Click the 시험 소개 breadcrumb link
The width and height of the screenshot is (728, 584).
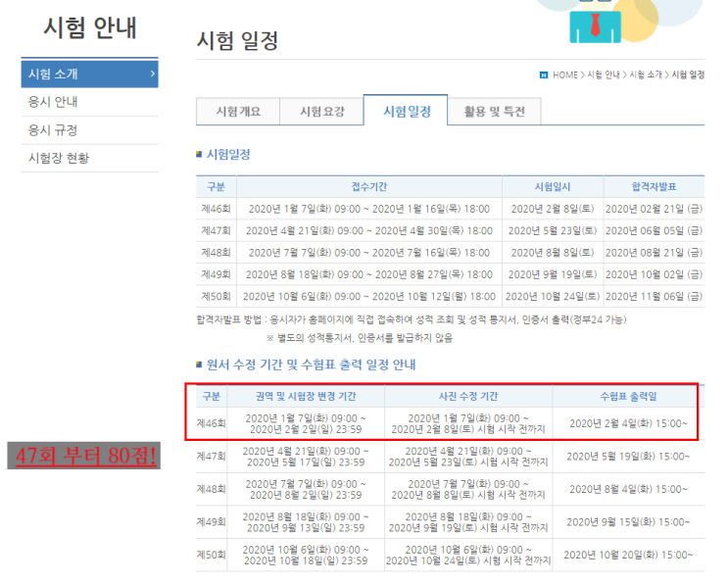coord(646,75)
